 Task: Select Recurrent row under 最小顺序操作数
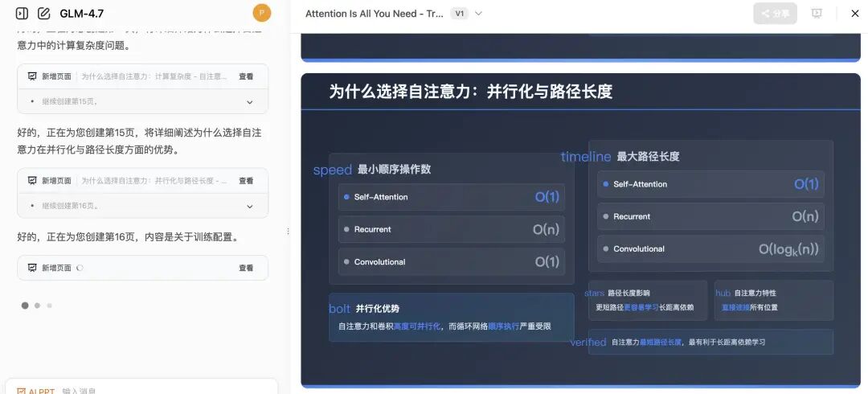pyautogui.click(x=452, y=229)
